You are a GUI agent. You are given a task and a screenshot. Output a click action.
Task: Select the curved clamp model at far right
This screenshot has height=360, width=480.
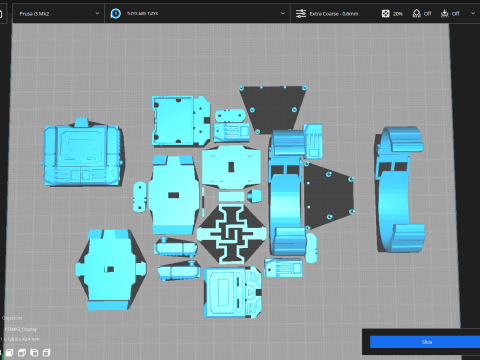click(x=400, y=189)
